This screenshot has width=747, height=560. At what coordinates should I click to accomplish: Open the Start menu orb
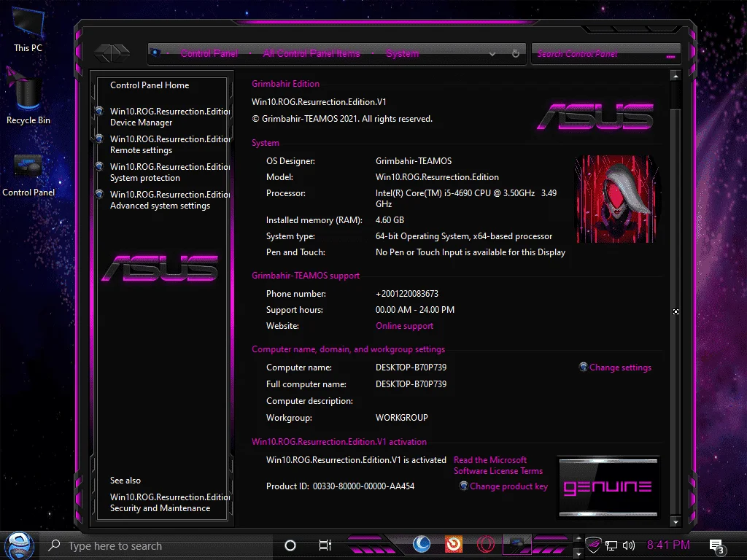pos(18,545)
